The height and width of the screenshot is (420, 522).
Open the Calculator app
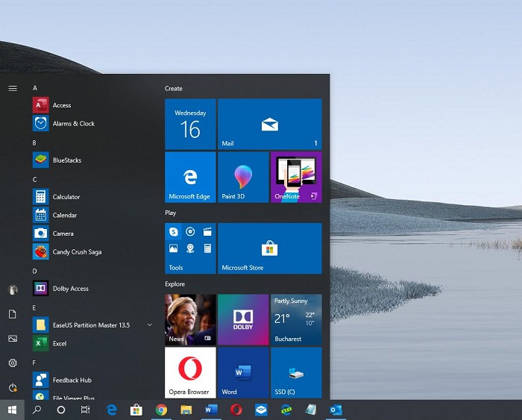click(x=66, y=197)
